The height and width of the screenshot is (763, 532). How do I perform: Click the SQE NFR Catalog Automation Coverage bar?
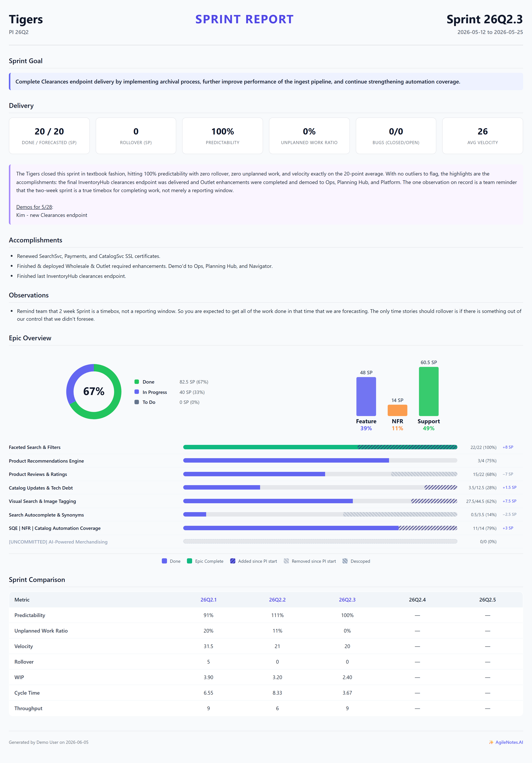point(320,528)
